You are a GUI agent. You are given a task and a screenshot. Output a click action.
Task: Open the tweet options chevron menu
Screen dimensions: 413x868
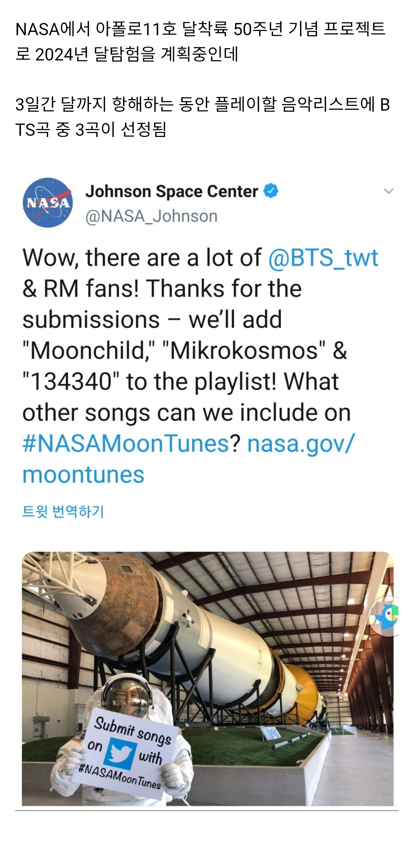click(389, 191)
